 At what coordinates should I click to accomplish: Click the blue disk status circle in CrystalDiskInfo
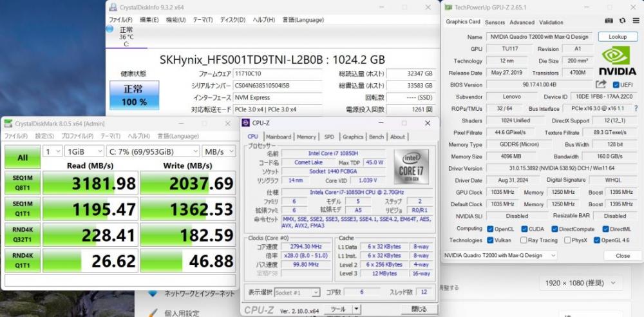click(109, 29)
